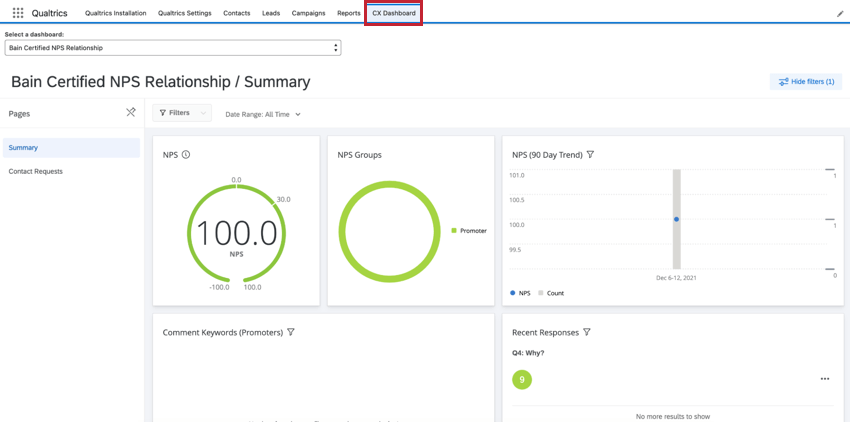
Task: Toggle Count series in chart legend
Action: point(550,293)
